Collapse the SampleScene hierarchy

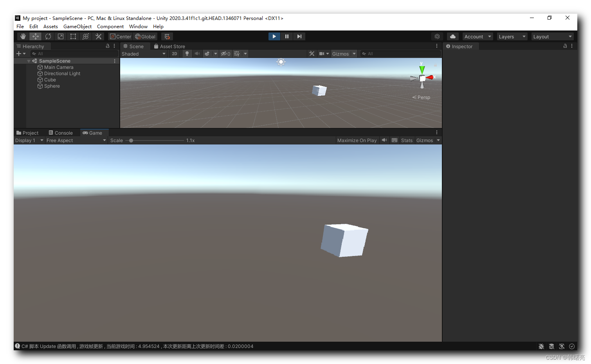click(28, 61)
